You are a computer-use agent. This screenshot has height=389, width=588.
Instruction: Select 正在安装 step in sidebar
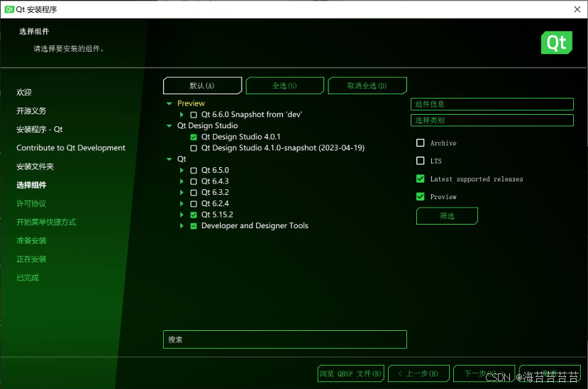31,259
